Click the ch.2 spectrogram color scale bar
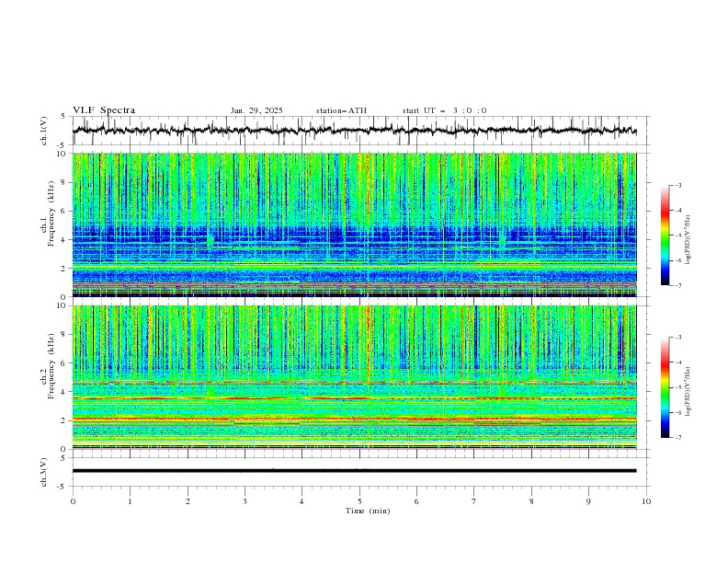 point(665,387)
